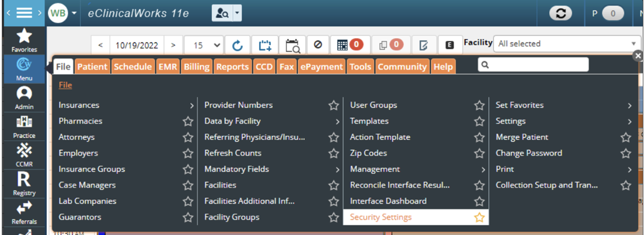This screenshot has width=644, height=235.
Task: Favorite the Pharmacies star
Action: [x=188, y=121]
